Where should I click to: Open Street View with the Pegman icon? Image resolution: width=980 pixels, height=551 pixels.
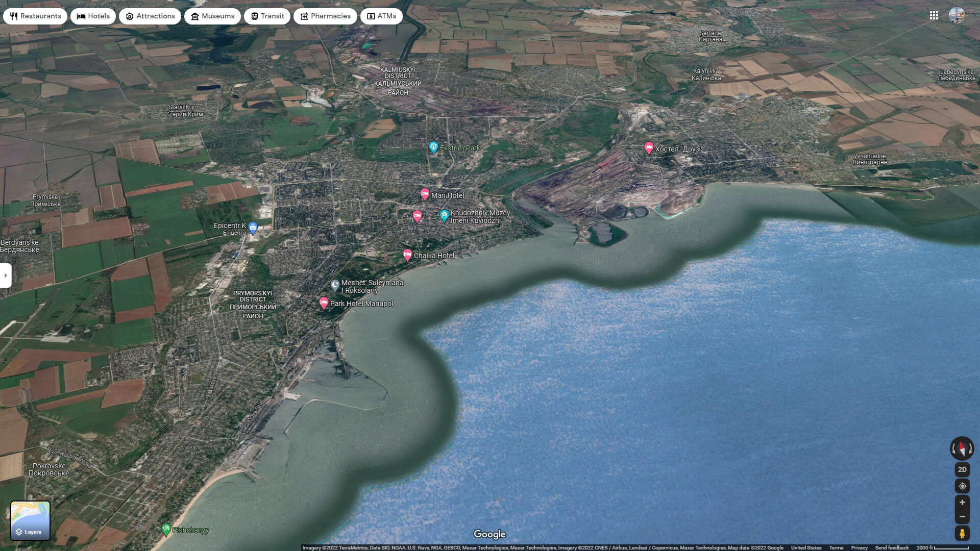click(962, 534)
